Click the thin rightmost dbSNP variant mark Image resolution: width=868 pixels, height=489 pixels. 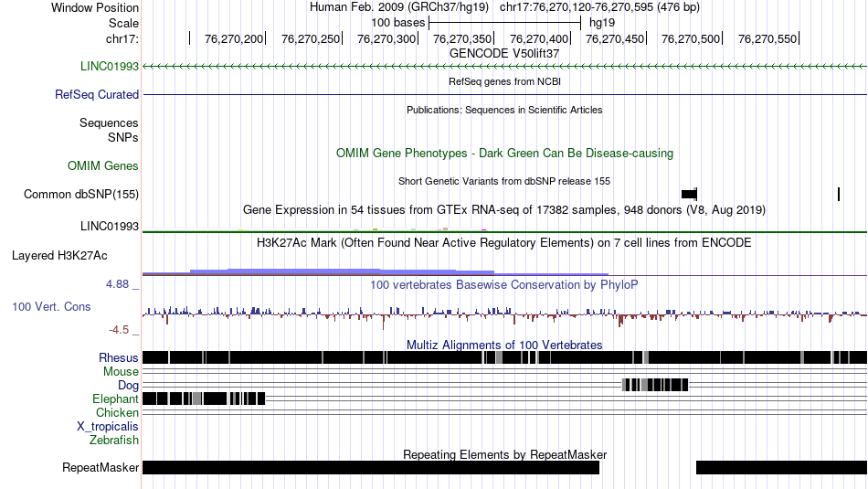839,195
